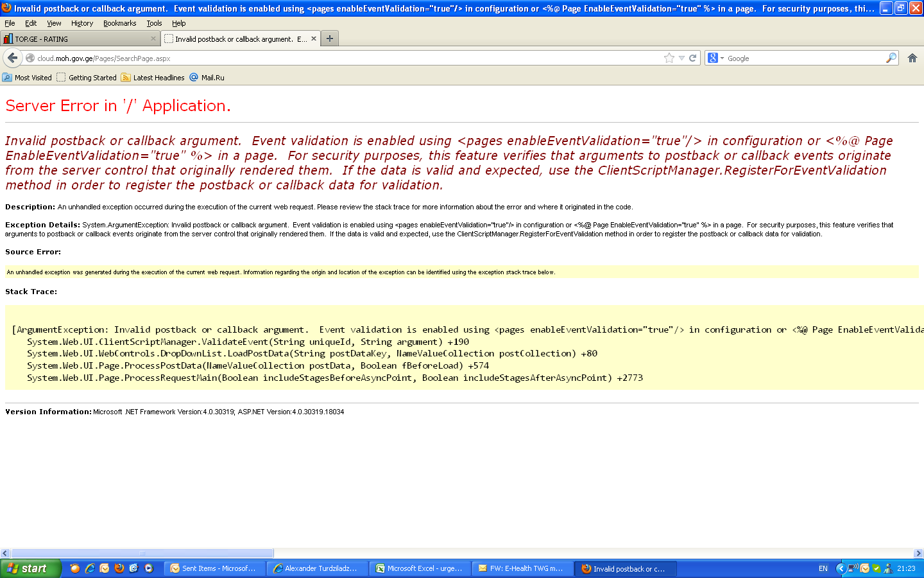Viewport: 924px width, 578px height.
Task: Open the Bookmarks menu
Action: pyautogui.click(x=119, y=23)
